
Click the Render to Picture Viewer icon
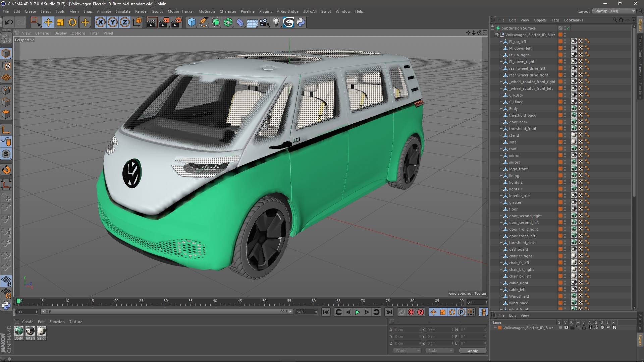coord(164,22)
